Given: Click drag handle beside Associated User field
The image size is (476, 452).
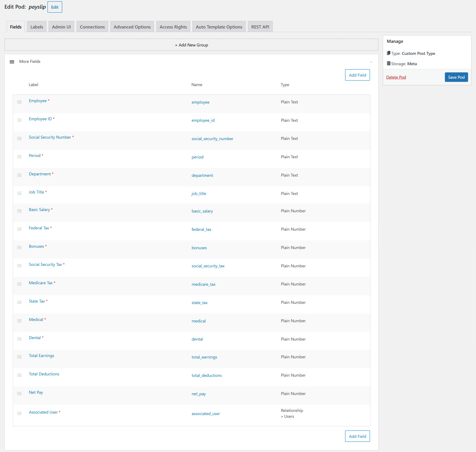Looking at the screenshot, I should 19,413.
